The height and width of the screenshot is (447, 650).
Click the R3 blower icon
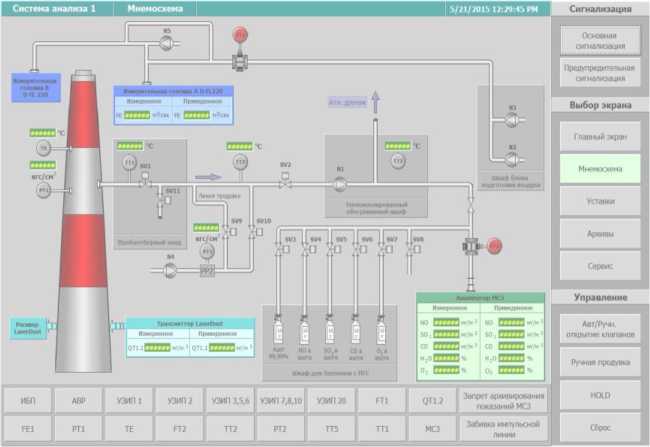click(511, 120)
